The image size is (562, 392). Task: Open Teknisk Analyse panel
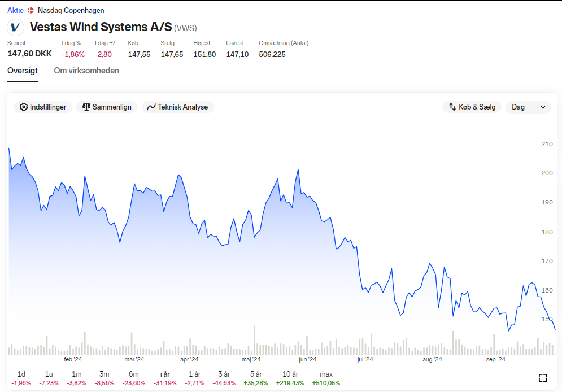[x=178, y=107]
